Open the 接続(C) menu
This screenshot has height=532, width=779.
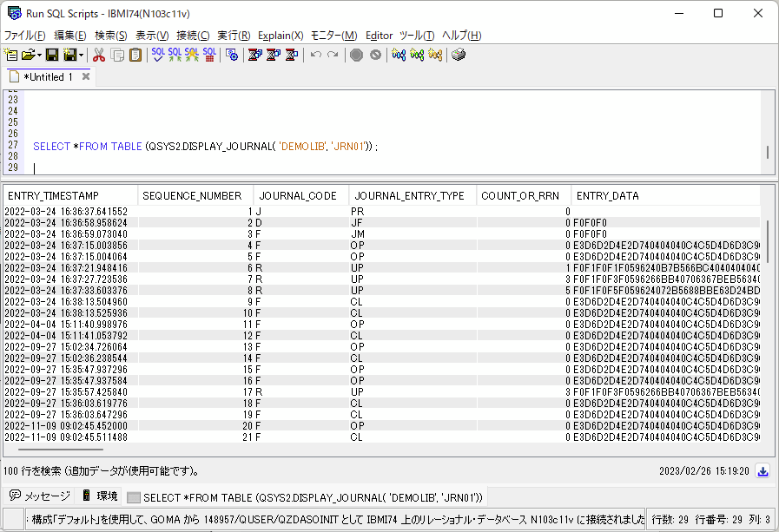click(193, 36)
